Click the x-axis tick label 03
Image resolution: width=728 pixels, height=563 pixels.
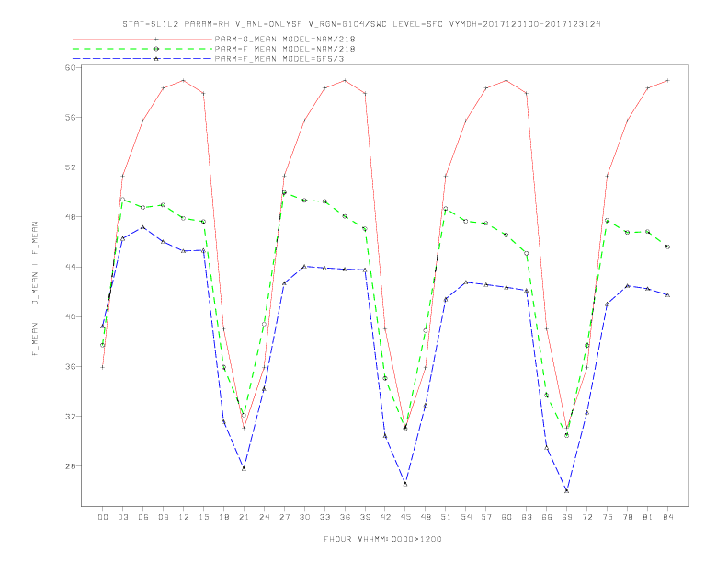click(x=122, y=517)
